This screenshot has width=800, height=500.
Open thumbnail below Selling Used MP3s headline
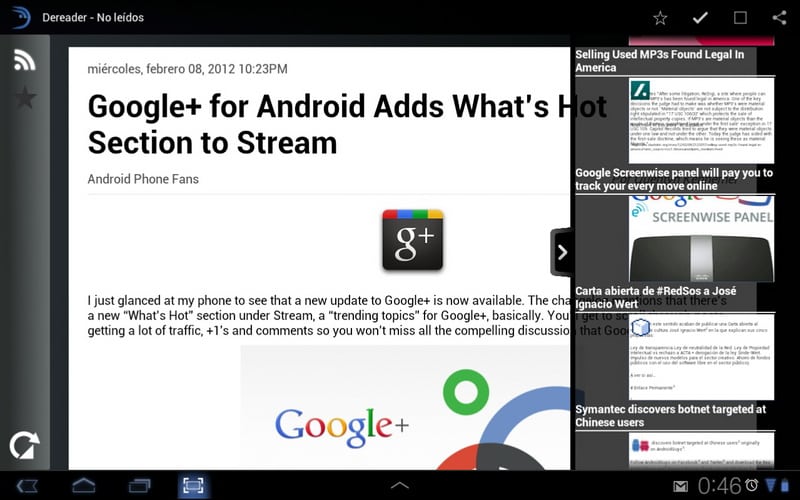coord(701,120)
